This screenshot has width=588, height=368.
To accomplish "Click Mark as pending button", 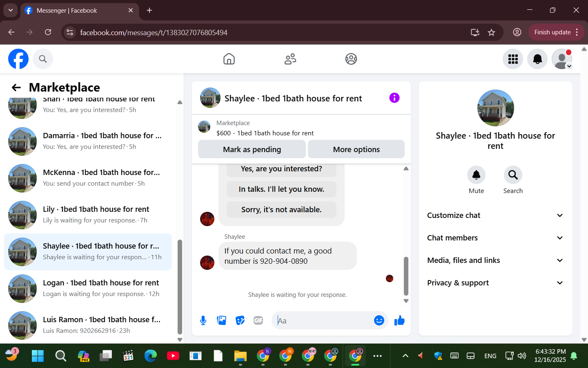I will click(x=252, y=149).
